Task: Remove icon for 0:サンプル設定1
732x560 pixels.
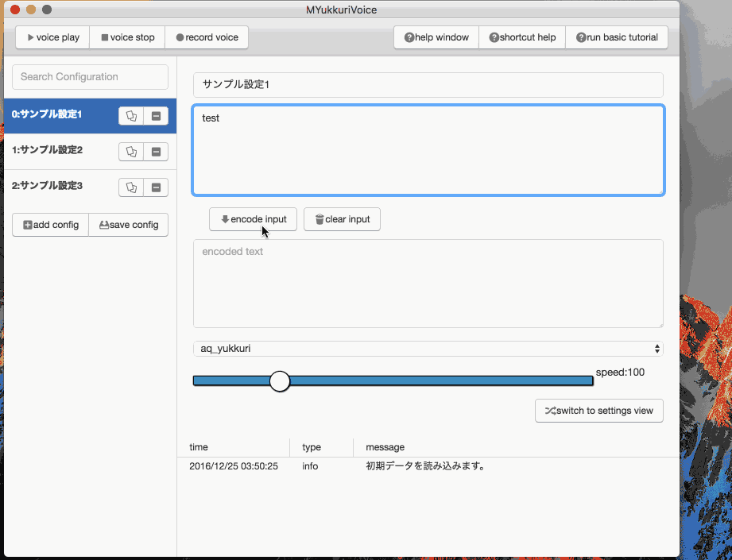Action: pos(156,116)
